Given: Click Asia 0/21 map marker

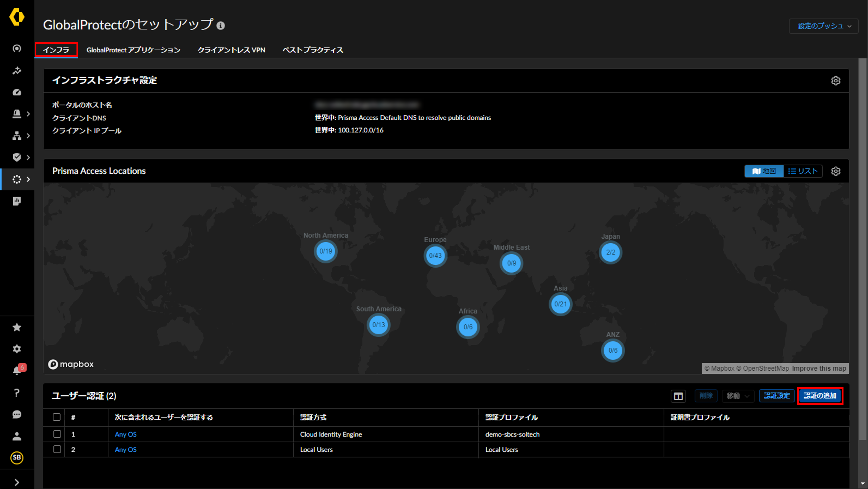Looking at the screenshot, I should tap(560, 304).
